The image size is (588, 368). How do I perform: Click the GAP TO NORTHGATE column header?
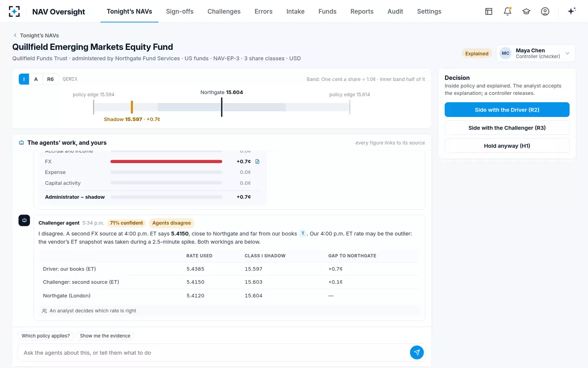tap(352, 256)
